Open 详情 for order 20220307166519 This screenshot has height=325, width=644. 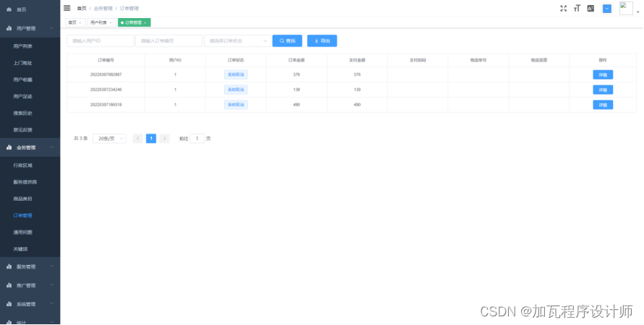tap(603, 105)
